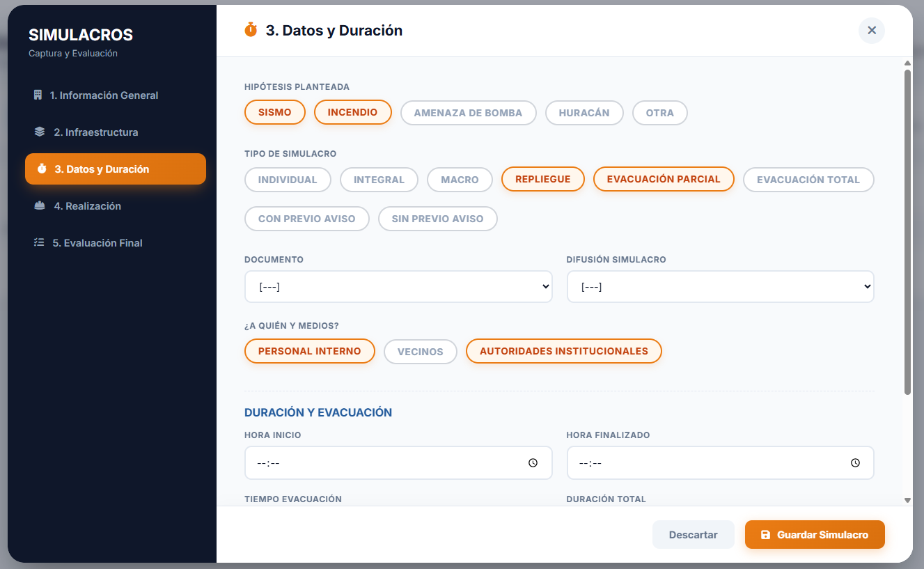Open the Difusión Simulacro dropdown
This screenshot has width=924, height=569.
(721, 287)
